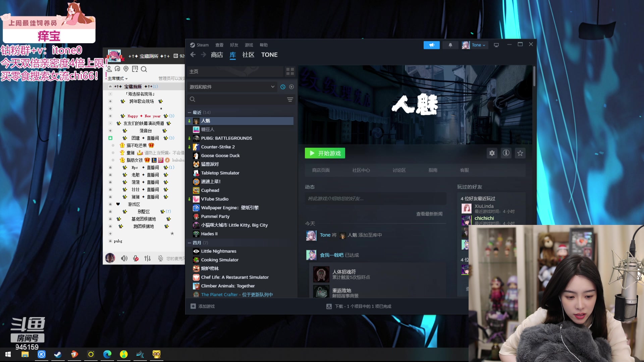Go forward with Steam's forward arrow
The height and width of the screenshot is (362, 644).
tap(204, 55)
